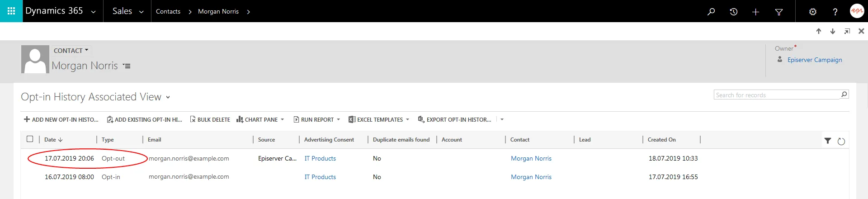This screenshot has height=199, width=868.
Task: Click created on 17.07.2019 16:55 cell
Action: [673, 177]
